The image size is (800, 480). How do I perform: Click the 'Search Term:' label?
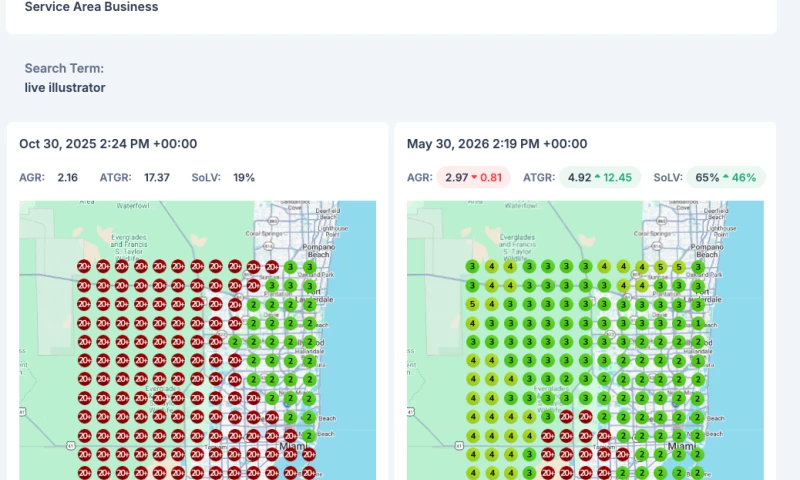coord(64,68)
